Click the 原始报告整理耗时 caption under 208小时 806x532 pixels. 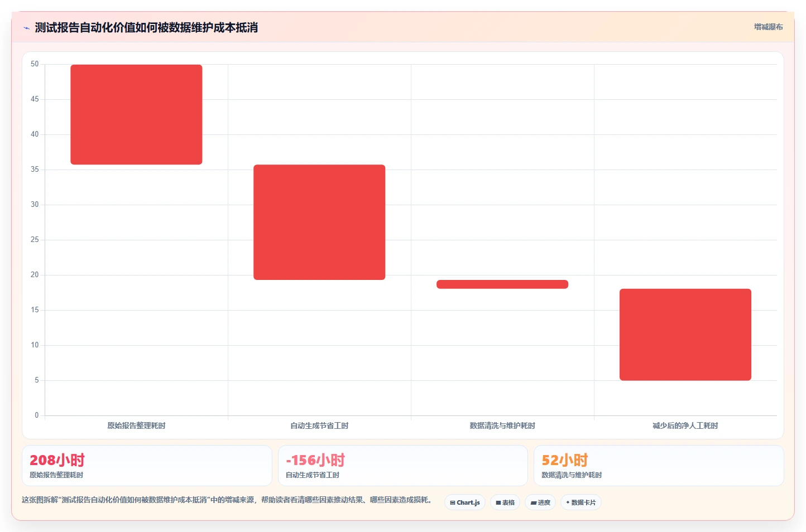56,475
